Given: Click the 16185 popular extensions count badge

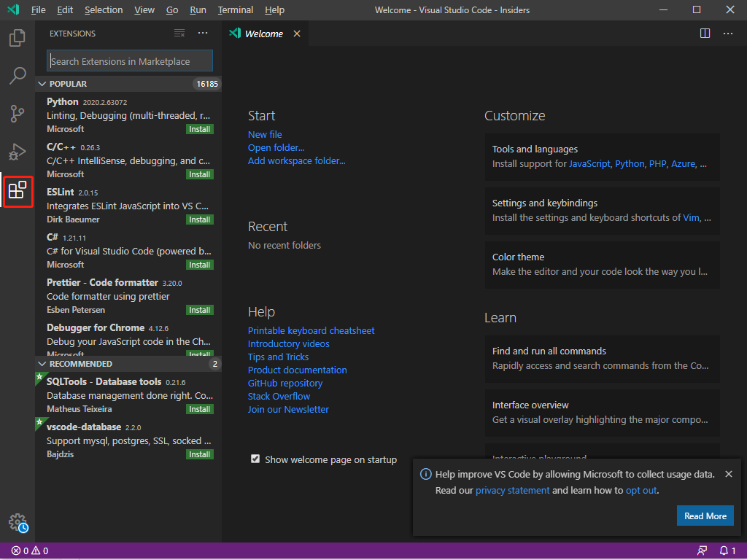Looking at the screenshot, I should click(x=207, y=84).
